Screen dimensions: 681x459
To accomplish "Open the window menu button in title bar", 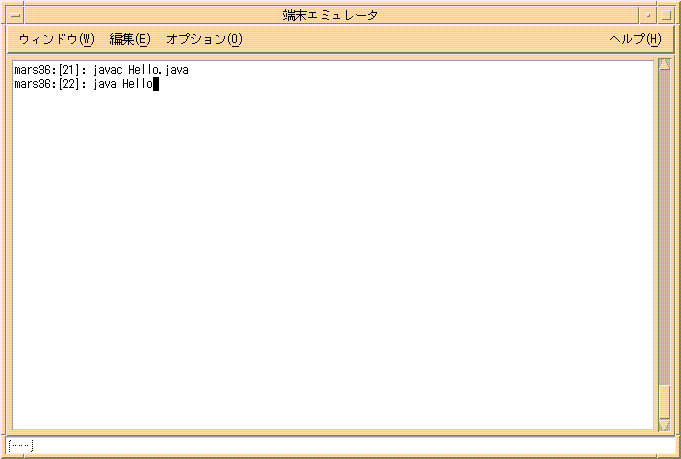I will (15, 15).
